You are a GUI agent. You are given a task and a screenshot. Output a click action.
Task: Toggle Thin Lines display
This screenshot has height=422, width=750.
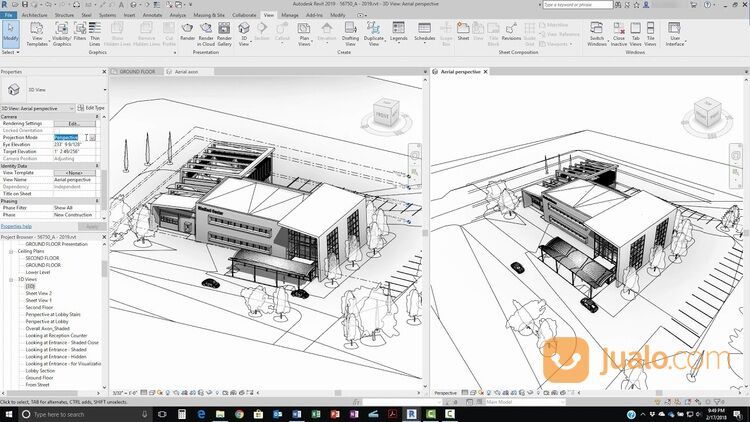95,34
